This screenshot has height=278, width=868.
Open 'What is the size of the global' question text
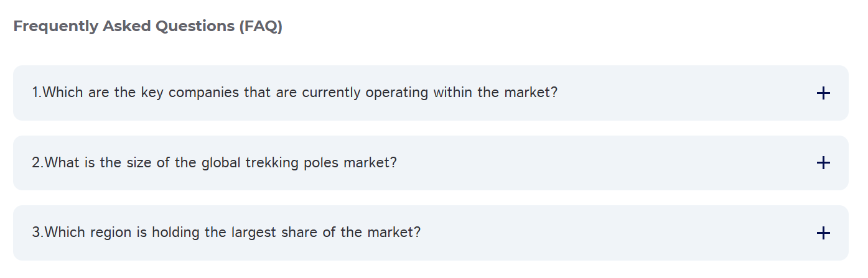coord(214,163)
